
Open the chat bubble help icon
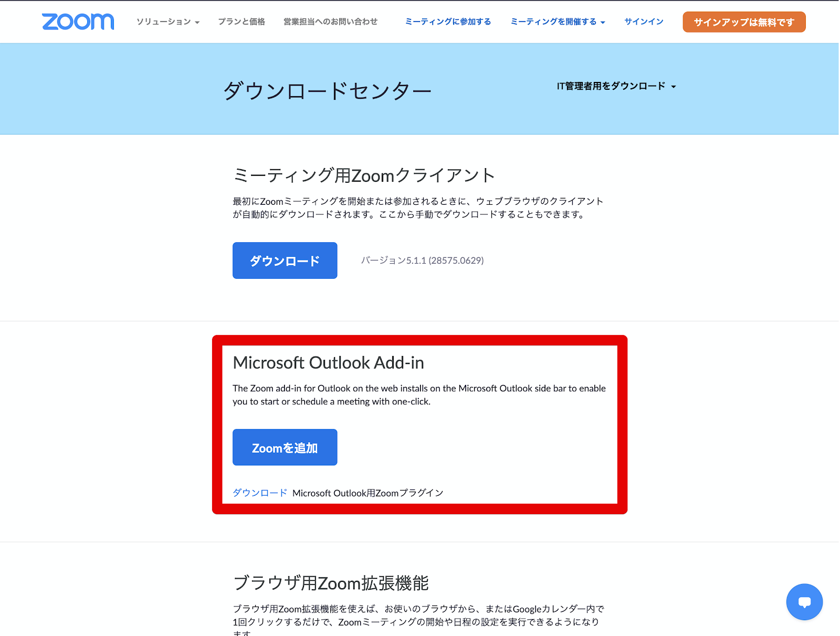tap(804, 602)
